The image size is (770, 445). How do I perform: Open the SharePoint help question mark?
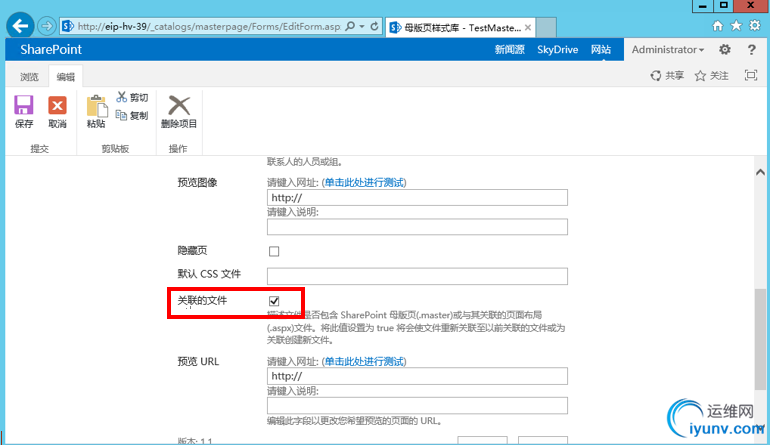point(751,50)
